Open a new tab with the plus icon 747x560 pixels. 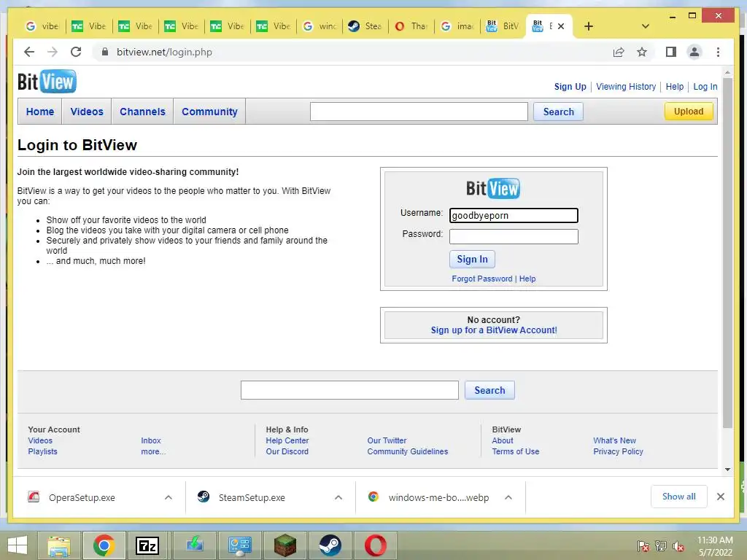(589, 26)
